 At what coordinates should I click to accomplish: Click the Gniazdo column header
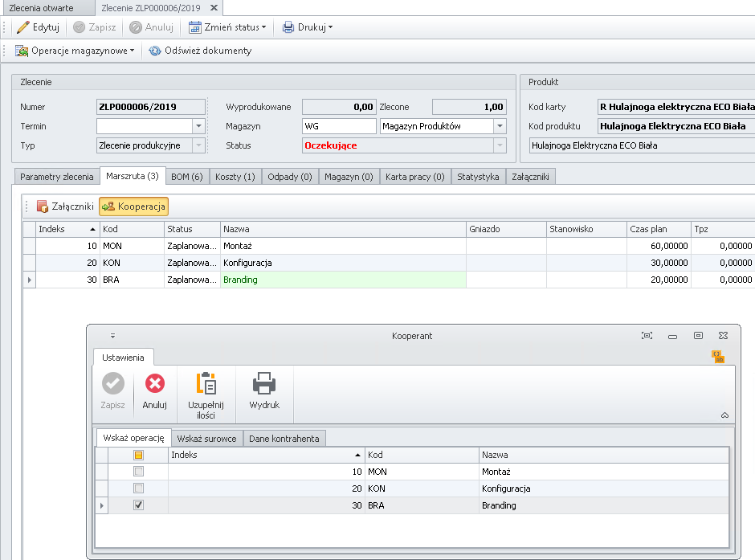click(x=506, y=229)
